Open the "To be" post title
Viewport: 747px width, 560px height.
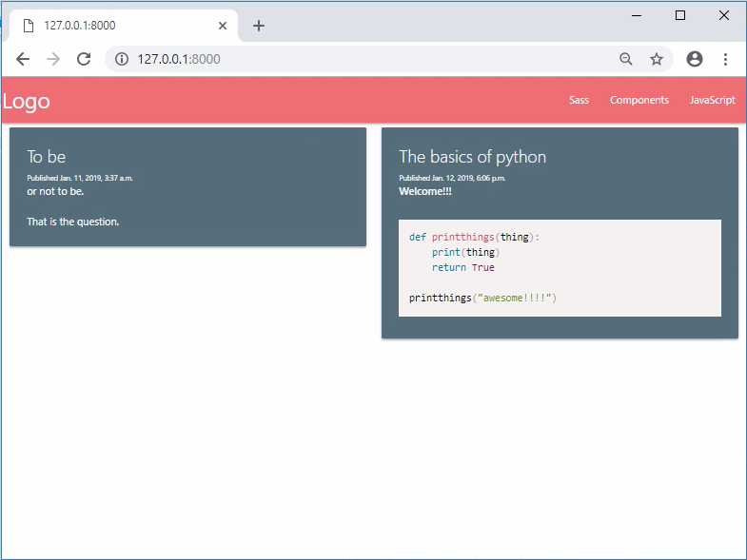click(x=47, y=157)
